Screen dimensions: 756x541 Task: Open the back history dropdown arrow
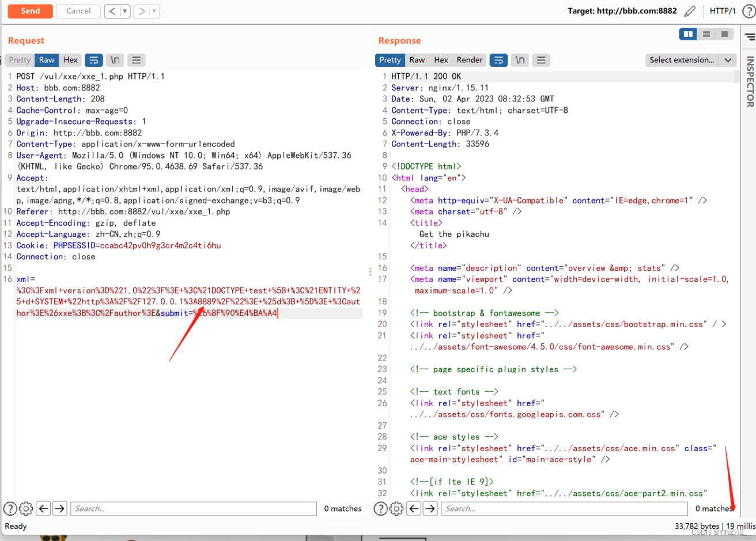pos(124,11)
